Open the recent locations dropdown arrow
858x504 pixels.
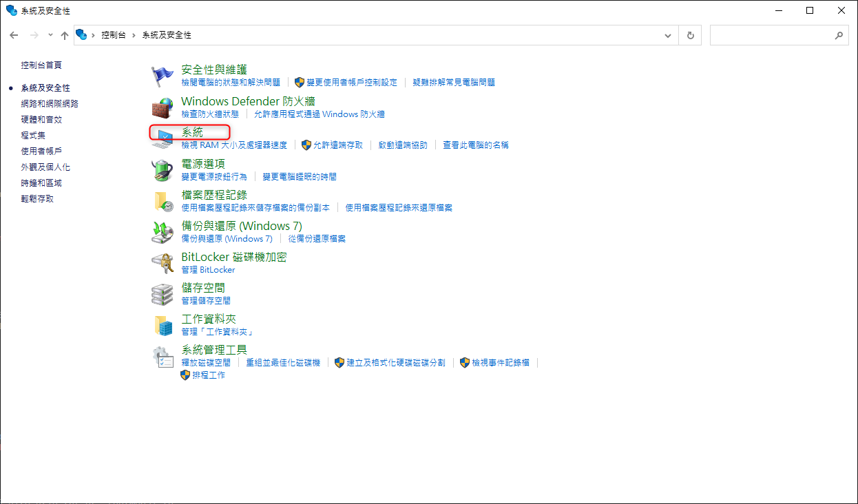pos(50,35)
